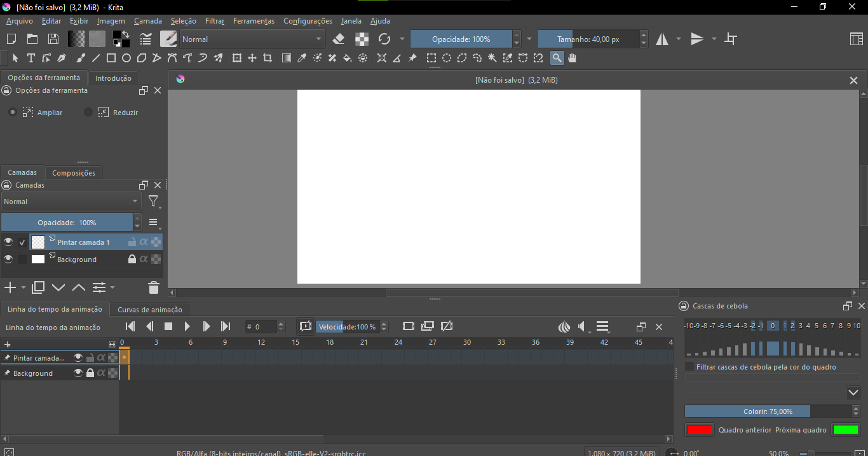868x456 pixels.
Task: Click the red Quadro anterior color swatch
Action: click(x=699, y=430)
